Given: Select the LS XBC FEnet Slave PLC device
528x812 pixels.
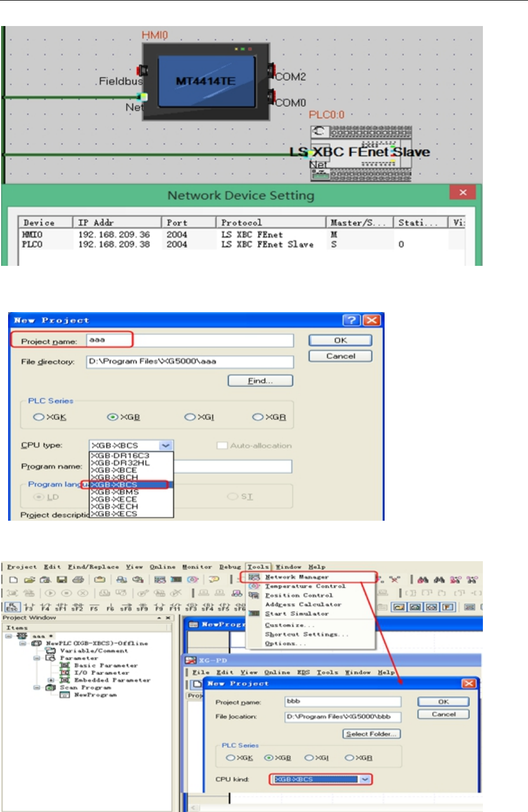Looking at the screenshot, I should pos(361,153).
